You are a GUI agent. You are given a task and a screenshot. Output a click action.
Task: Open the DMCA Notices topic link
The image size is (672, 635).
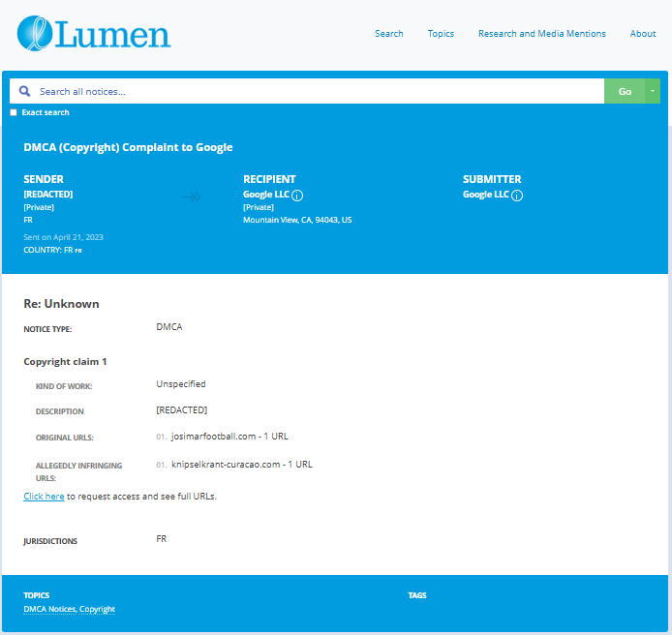[49, 609]
